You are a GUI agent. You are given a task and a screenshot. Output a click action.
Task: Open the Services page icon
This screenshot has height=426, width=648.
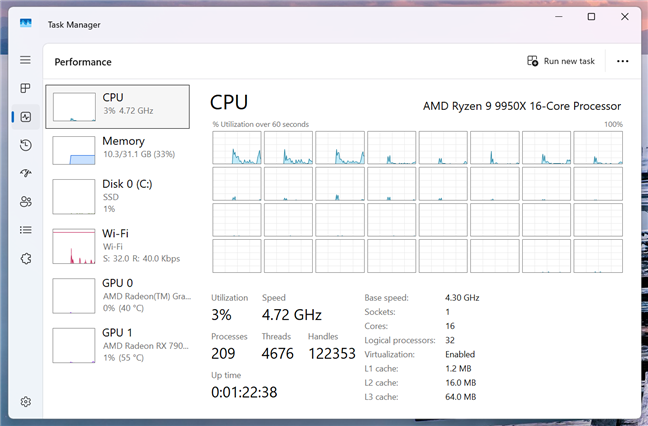pos(26,259)
